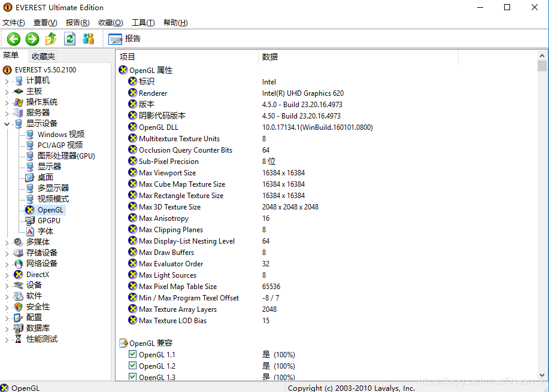Select the 存储设备 storage icon
The width and height of the screenshot is (549, 392).
click(x=18, y=253)
